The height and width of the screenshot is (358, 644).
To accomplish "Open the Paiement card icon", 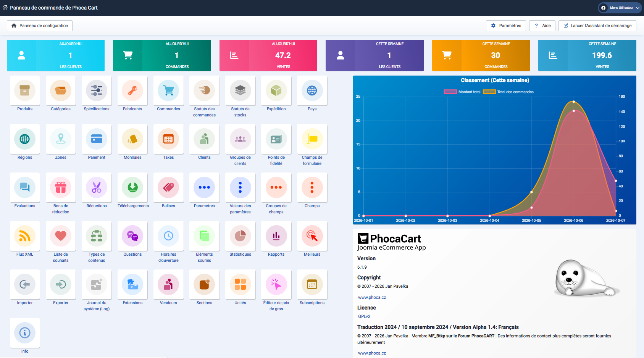I will tap(97, 139).
